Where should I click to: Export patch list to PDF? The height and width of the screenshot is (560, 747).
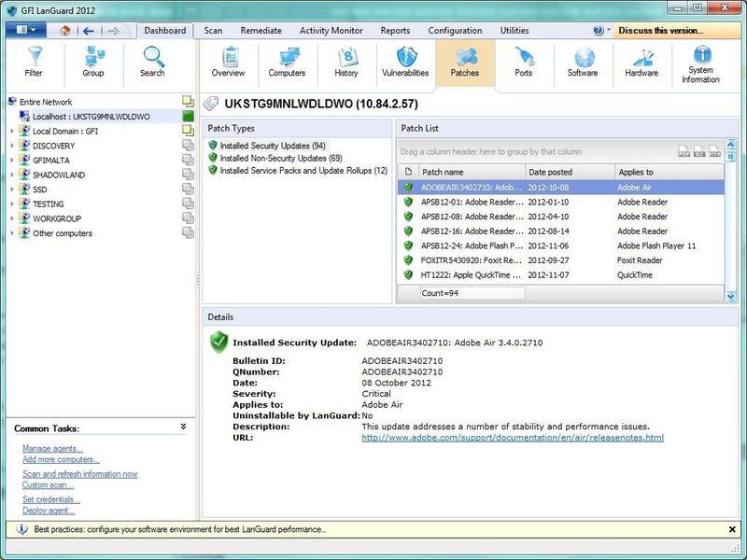point(684,151)
